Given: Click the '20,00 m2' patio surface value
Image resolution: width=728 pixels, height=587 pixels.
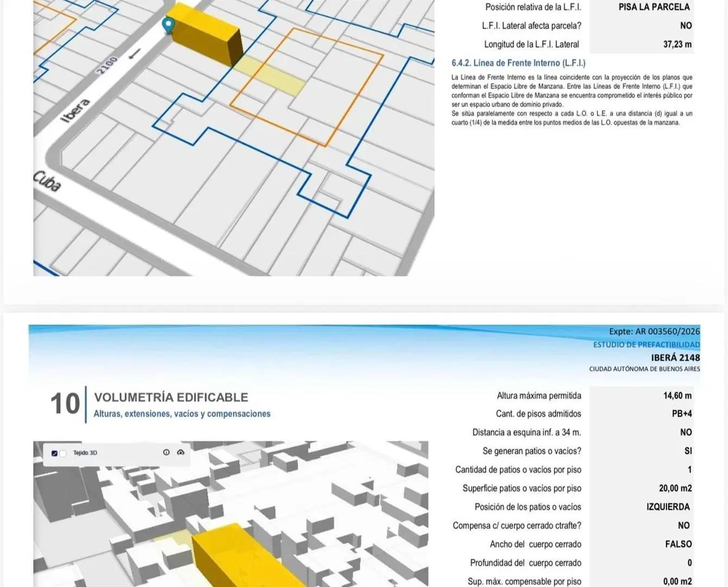Looking at the screenshot, I should 675,488.
